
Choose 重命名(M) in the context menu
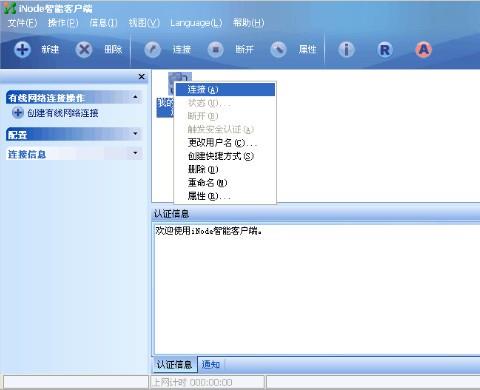225,183
